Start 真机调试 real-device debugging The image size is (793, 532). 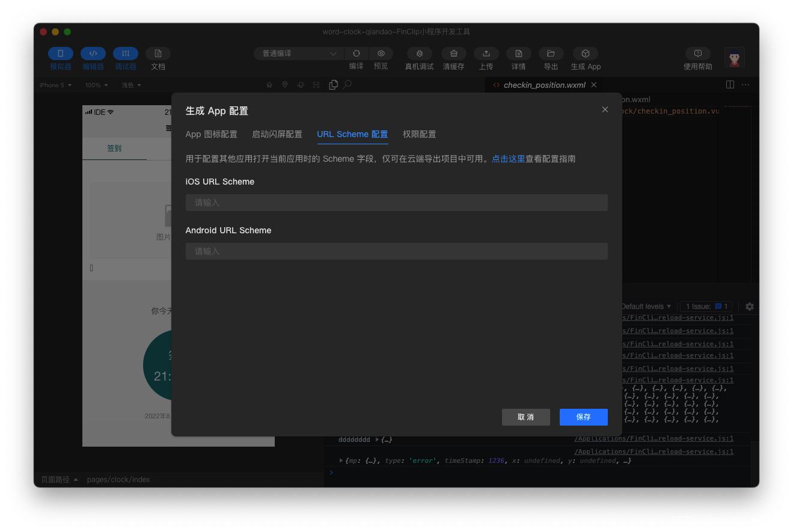419,54
